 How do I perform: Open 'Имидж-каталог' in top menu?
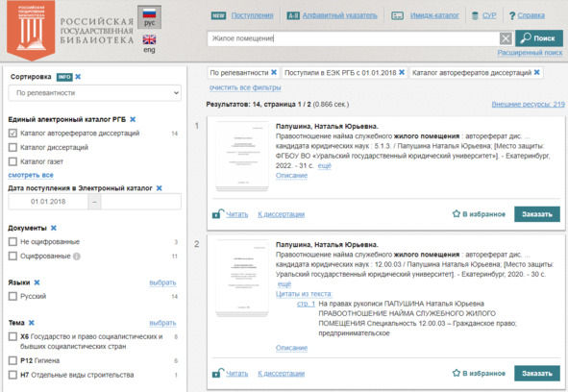tap(434, 15)
